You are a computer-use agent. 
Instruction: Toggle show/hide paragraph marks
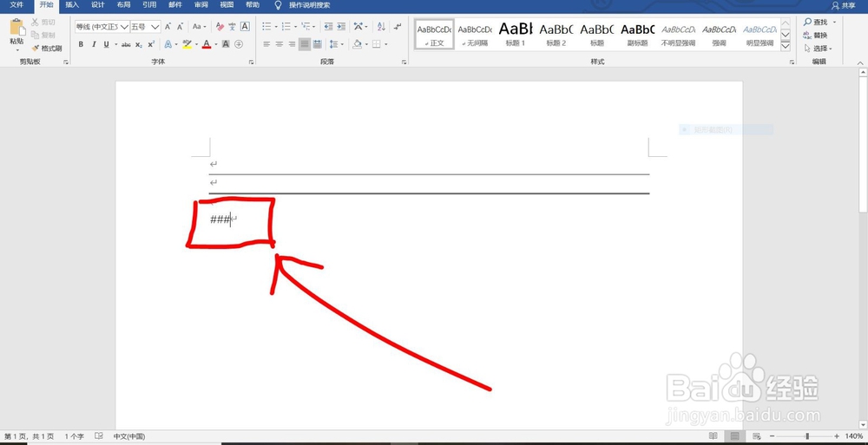tap(398, 27)
